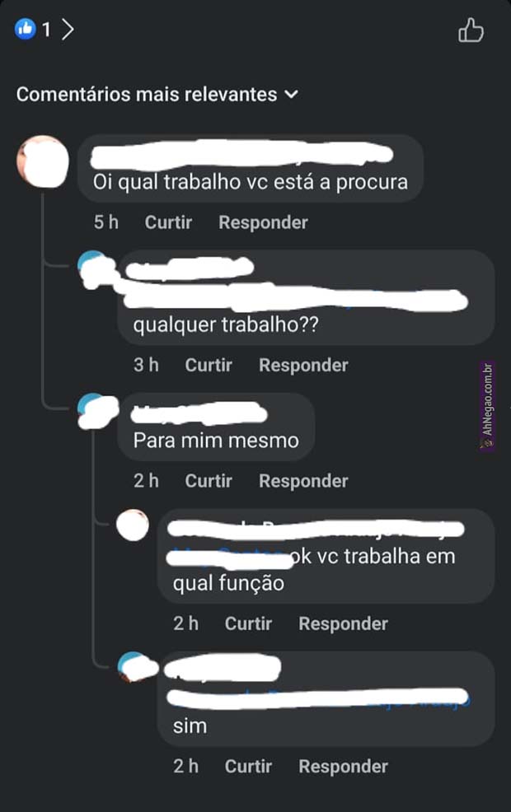Image resolution: width=511 pixels, height=812 pixels.
Task: Click the chevron beside Comentários mais relevantes
Action: pos(292,94)
